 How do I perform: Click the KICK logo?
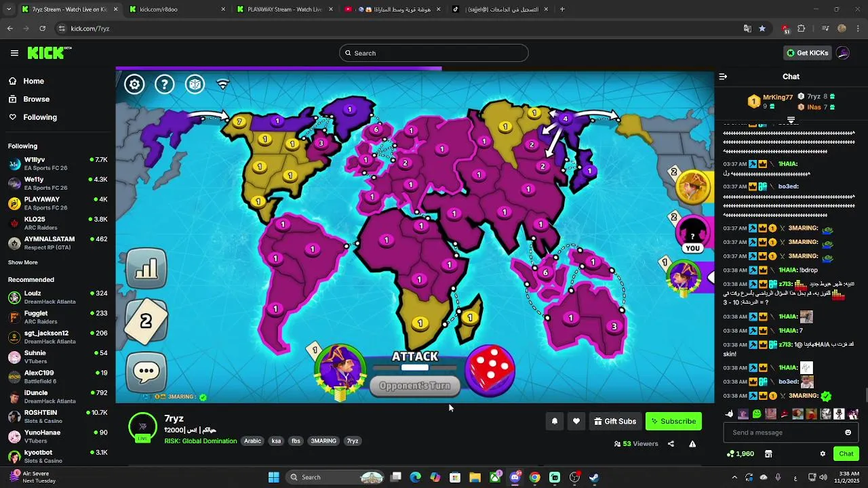click(x=49, y=53)
